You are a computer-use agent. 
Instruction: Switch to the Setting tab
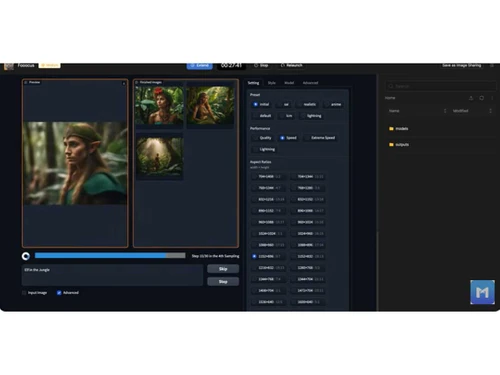[x=253, y=83]
